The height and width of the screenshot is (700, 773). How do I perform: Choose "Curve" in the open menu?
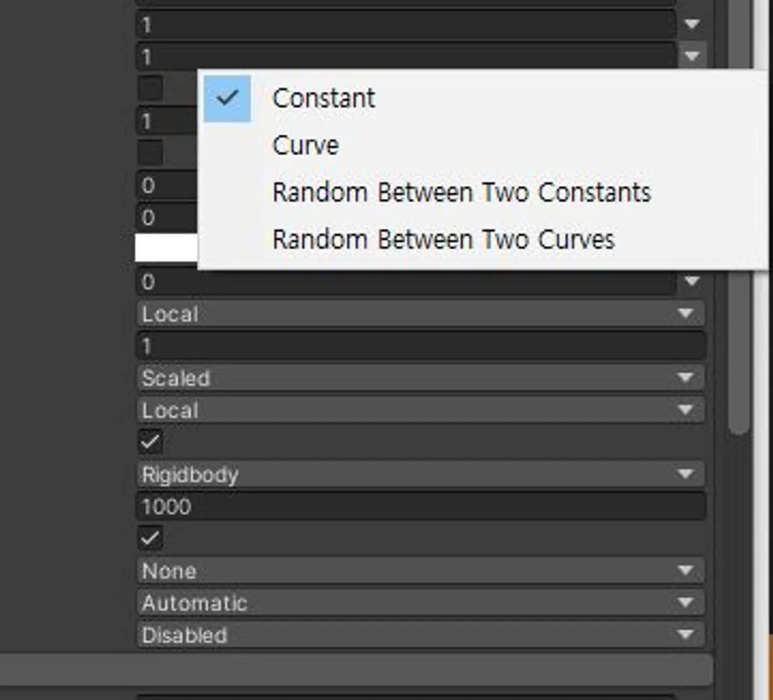tap(305, 144)
